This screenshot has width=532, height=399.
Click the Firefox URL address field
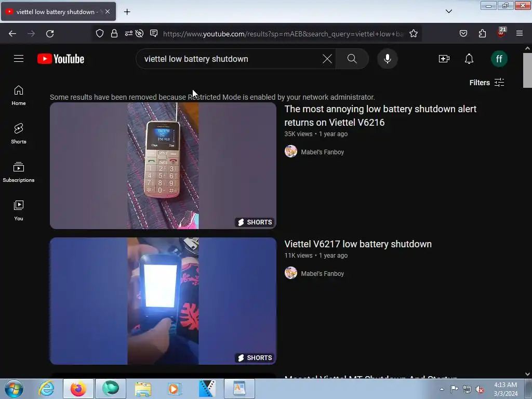[x=283, y=34]
